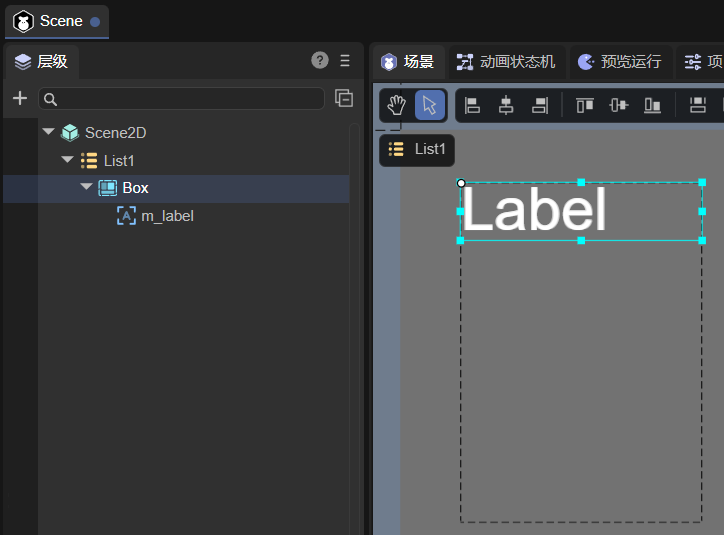Click the align top icon

click(x=584, y=105)
